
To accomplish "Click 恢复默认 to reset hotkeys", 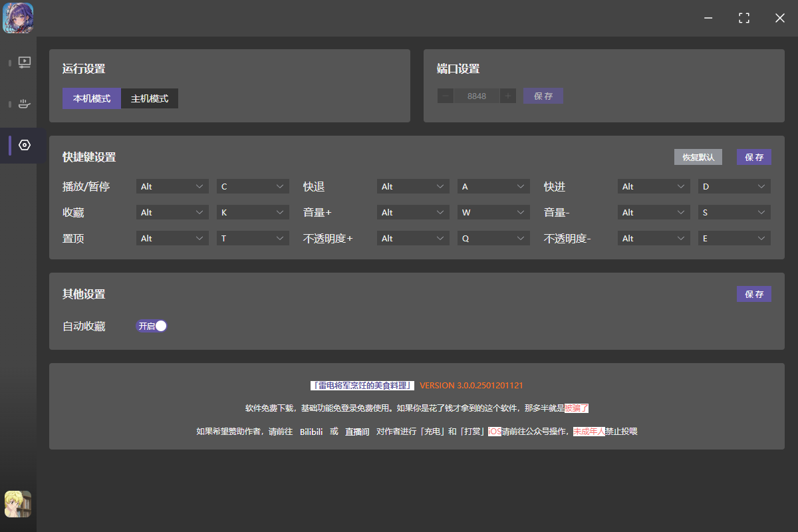I will pos(698,157).
